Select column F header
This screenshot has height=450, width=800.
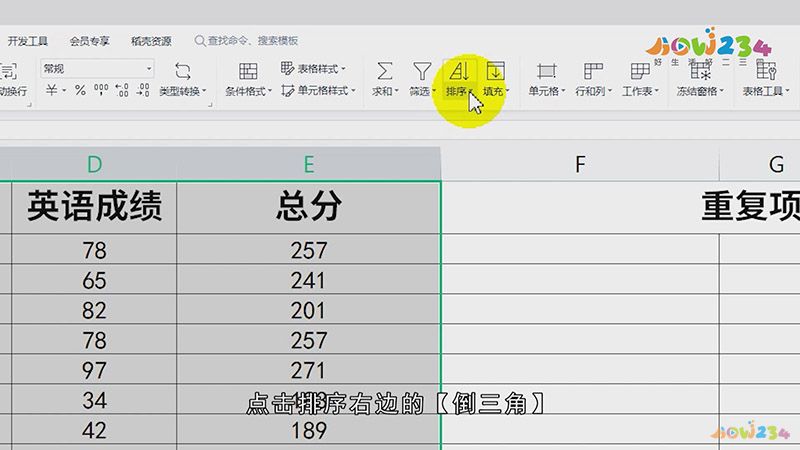point(580,164)
